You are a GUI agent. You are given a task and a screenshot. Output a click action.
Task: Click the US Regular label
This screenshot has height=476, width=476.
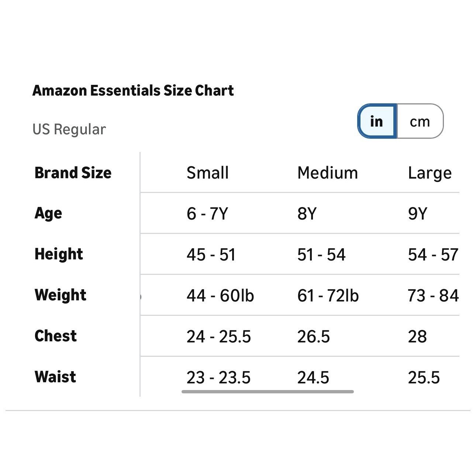[69, 130]
